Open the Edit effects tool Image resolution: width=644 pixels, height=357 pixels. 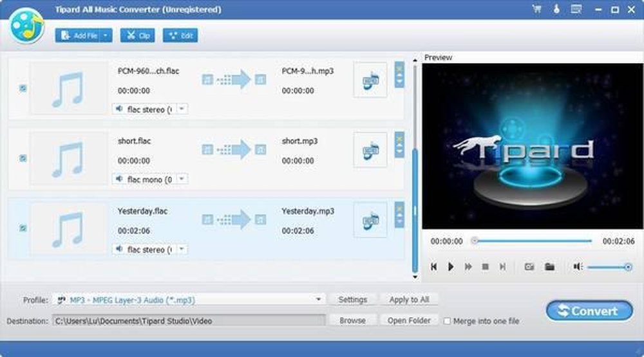pyautogui.click(x=180, y=36)
